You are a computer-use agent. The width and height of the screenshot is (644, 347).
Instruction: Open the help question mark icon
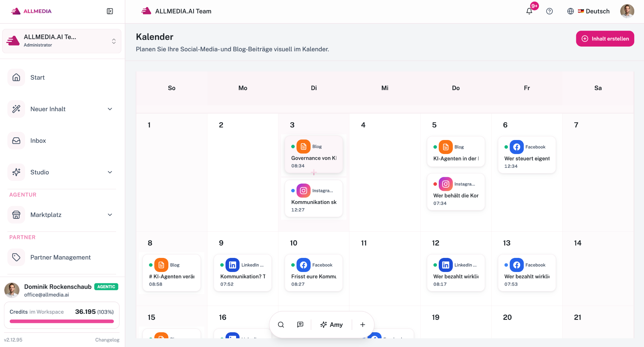(549, 11)
